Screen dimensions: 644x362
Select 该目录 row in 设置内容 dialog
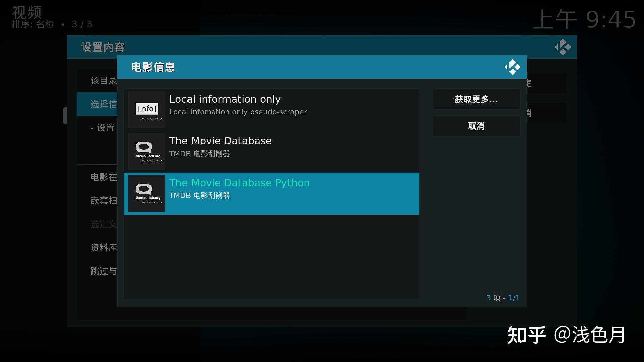[x=97, y=80]
